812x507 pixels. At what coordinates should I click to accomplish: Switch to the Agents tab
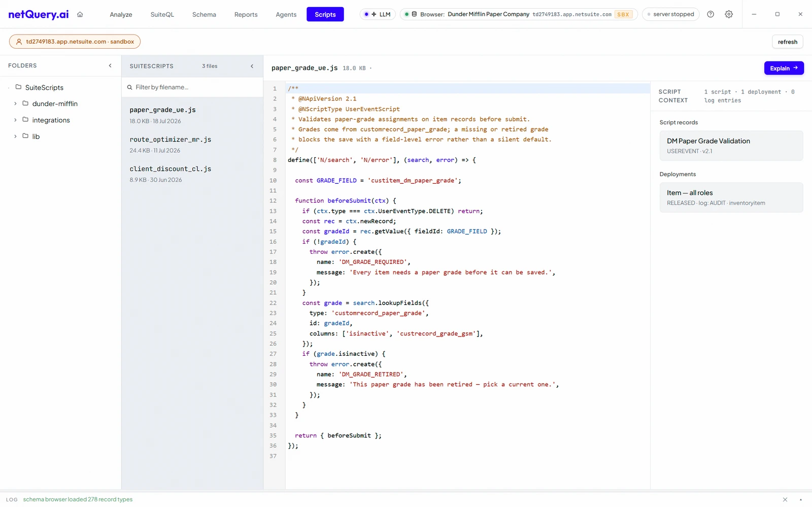[x=286, y=14]
